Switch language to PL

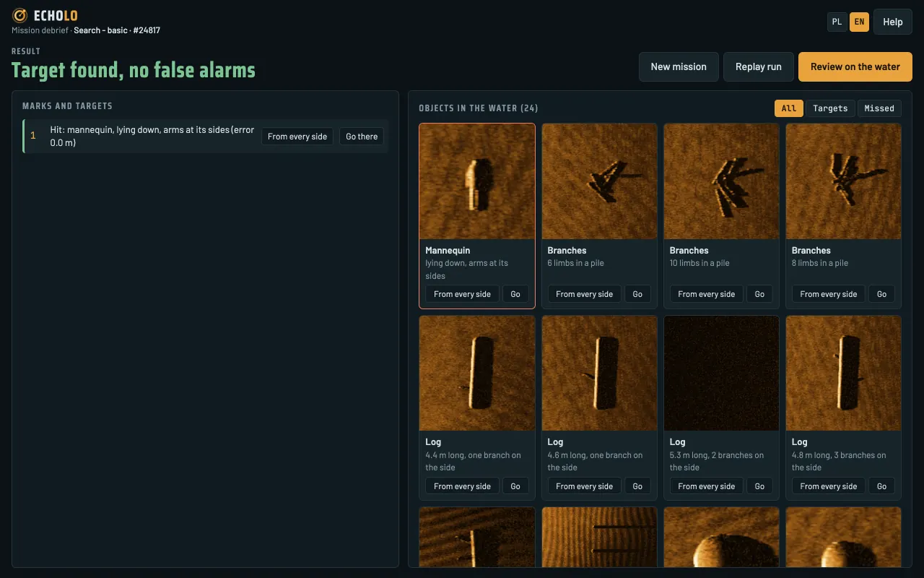point(837,22)
